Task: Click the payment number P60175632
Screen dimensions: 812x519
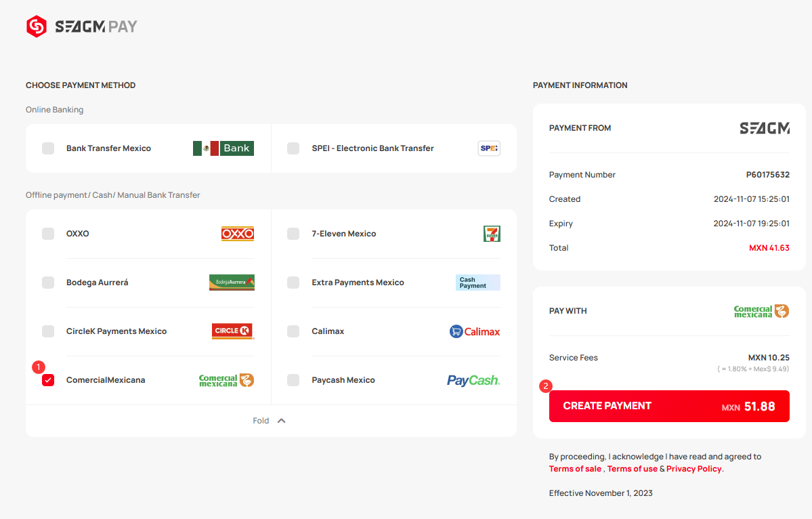Action: coord(767,175)
